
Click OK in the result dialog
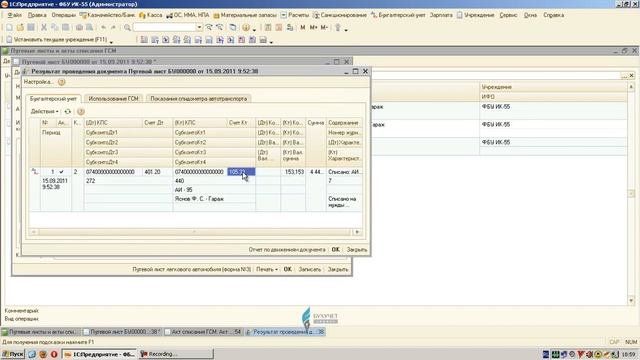336,249
